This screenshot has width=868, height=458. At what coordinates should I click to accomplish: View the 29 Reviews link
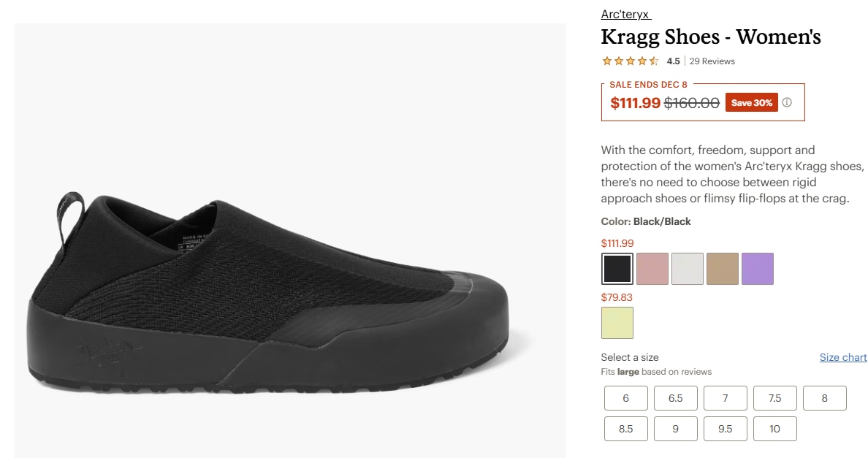[x=712, y=61]
